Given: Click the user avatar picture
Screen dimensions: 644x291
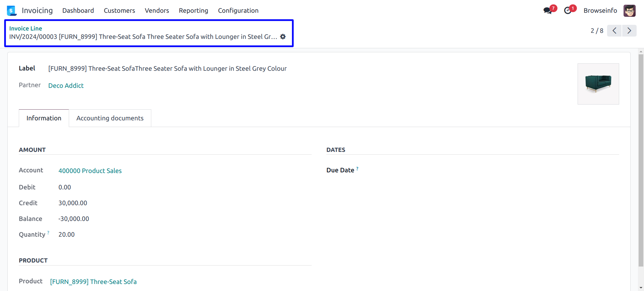Looking at the screenshot, I should [629, 11].
